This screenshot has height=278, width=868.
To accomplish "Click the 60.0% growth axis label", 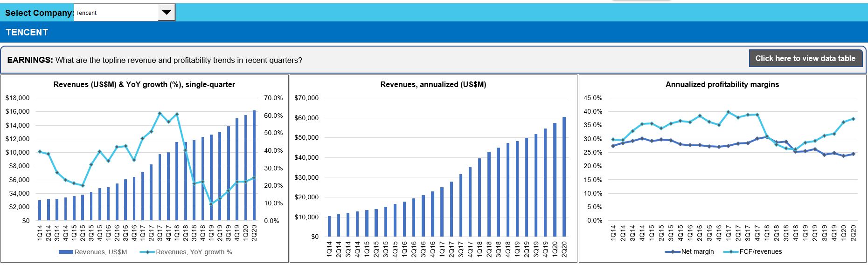I will [x=273, y=115].
